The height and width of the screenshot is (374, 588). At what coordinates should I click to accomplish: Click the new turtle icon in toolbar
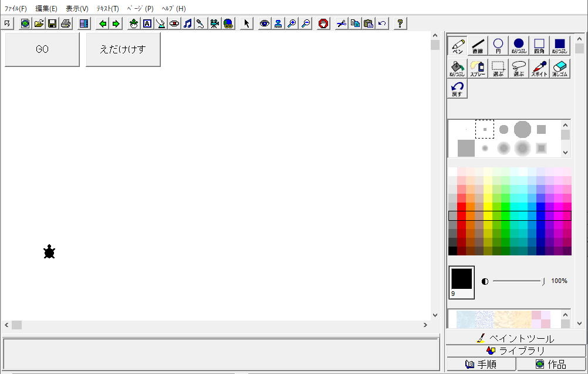[x=134, y=23]
